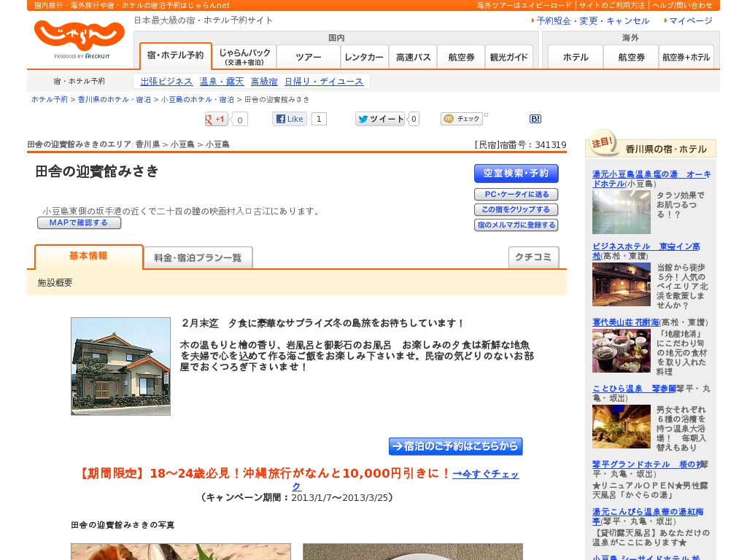This screenshot has width=747, height=560.
Task: Open the 喜代美山荘 花樹海 link
Action: pyautogui.click(x=626, y=322)
